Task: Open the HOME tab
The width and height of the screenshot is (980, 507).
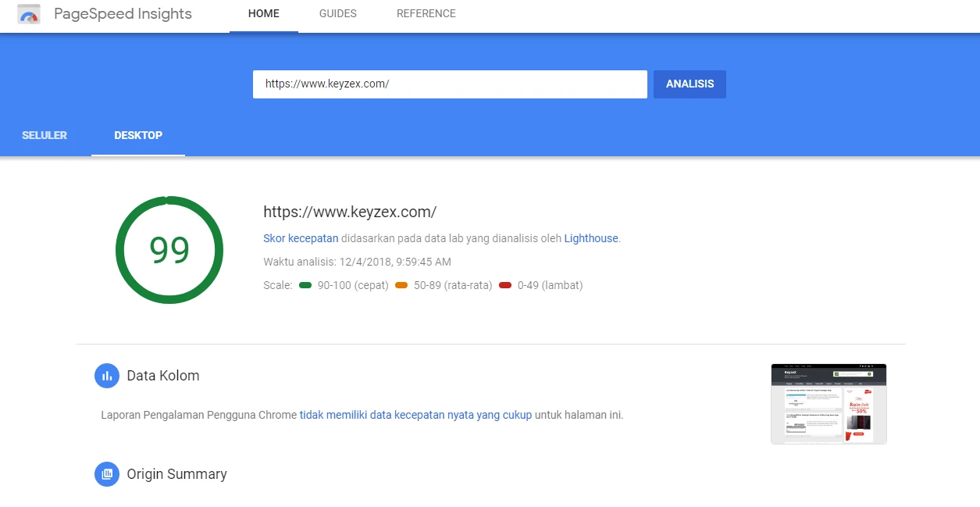Action: coord(264,14)
